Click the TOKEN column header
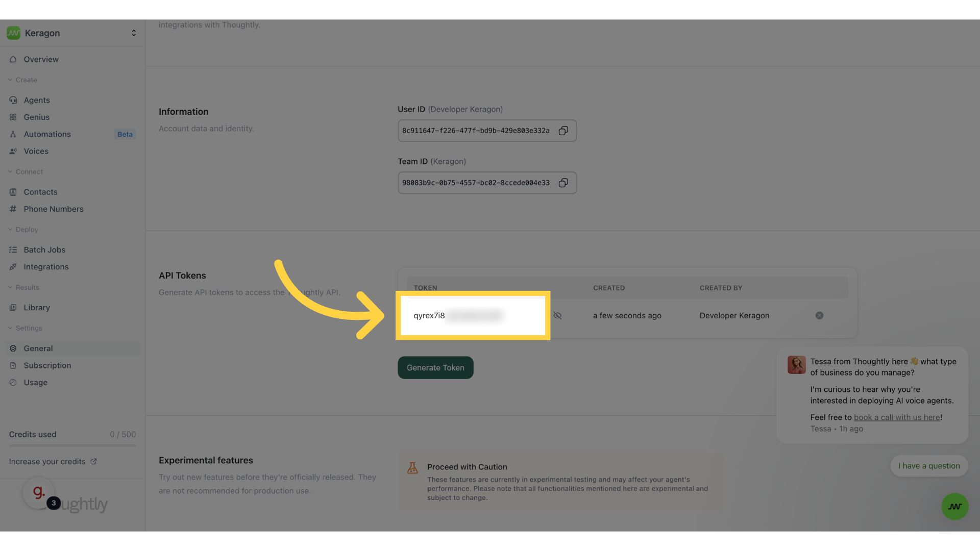 point(425,288)
